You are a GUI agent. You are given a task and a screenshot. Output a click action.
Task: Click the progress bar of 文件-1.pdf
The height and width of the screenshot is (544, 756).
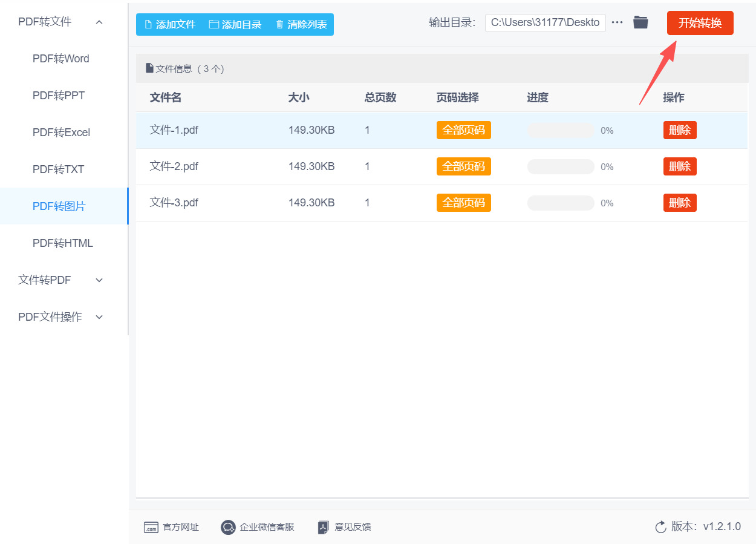point(561,130)
